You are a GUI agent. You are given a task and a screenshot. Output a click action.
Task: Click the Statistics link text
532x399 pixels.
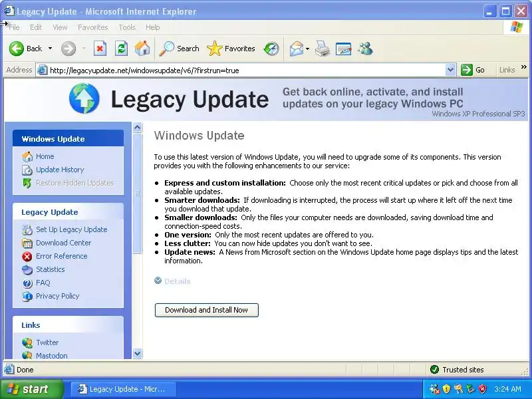coord(51,269)
